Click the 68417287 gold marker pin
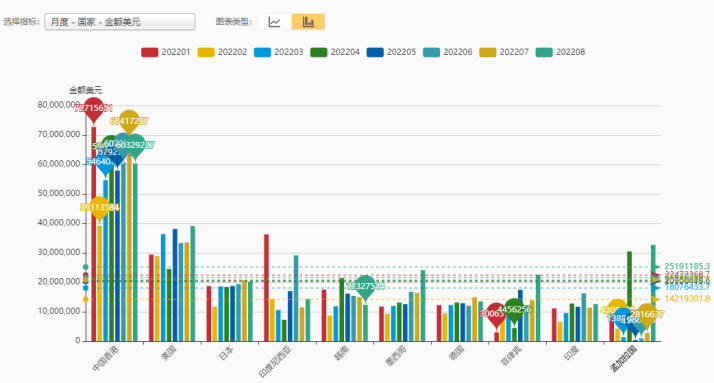 coord(129,121)
